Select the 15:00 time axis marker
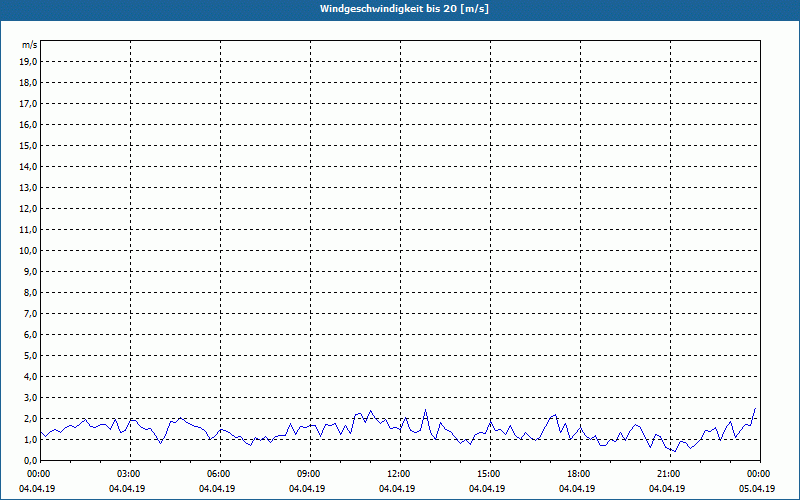 point(490,474)
